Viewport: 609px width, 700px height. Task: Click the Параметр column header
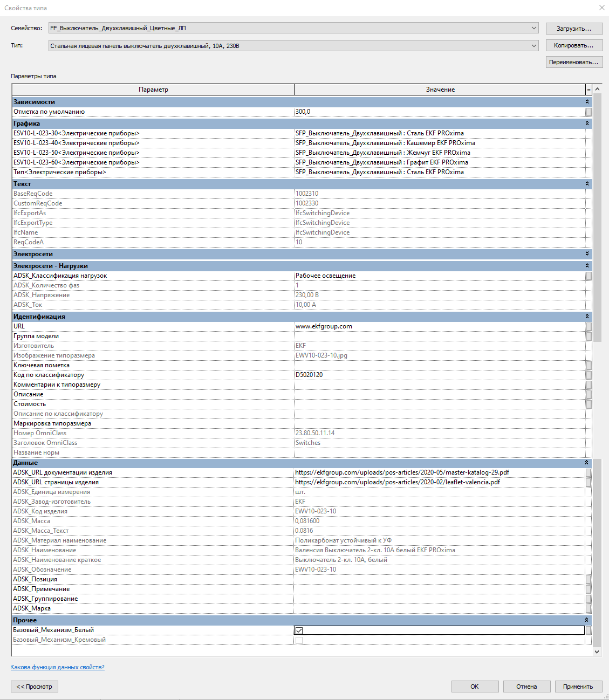point(153,90)
